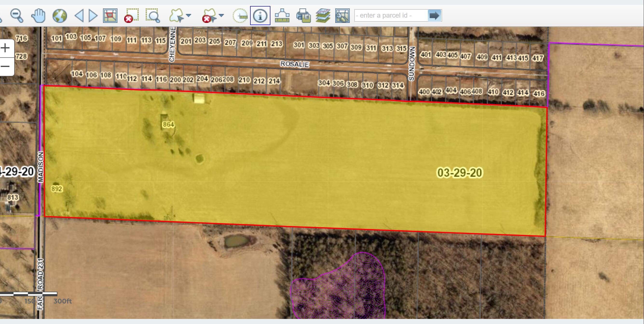This screenshot has height=324, width=644.
Task: Choose the deselect-by-shape tool
Action: point(209,16)
